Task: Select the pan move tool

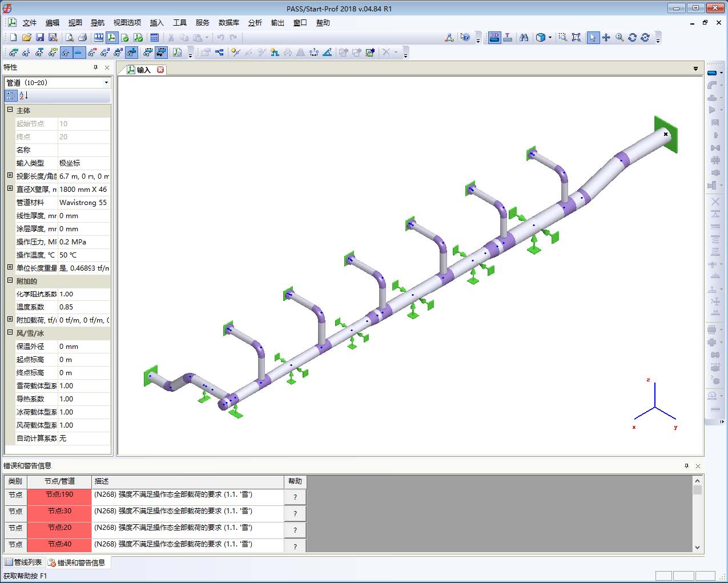Action: pos(606,38)
